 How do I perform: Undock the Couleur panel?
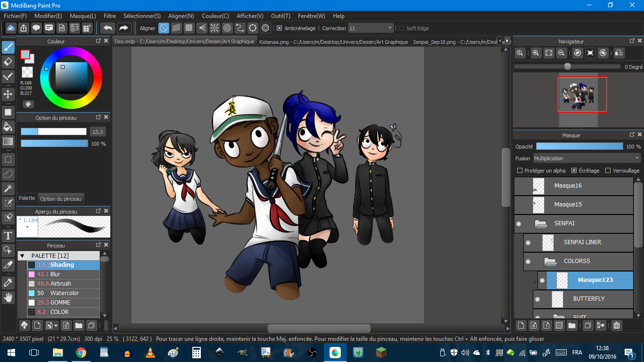click(99, 41)
